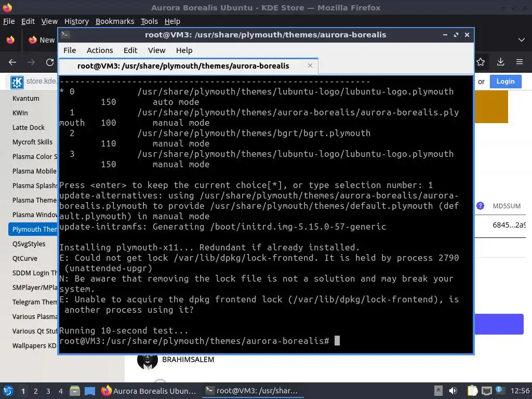
Task: Open Various Plasma category
Action: coord(35,317)
